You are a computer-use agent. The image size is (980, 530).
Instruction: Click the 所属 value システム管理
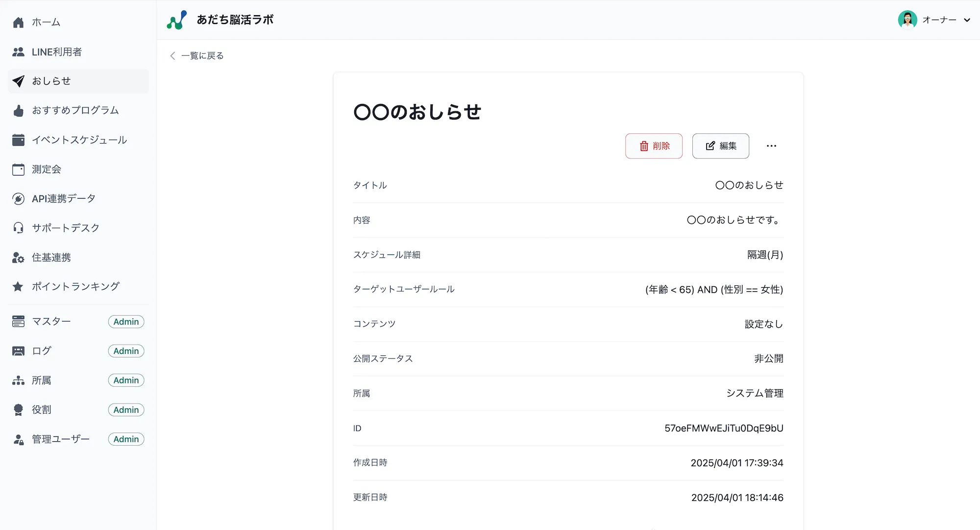[755, 394]
